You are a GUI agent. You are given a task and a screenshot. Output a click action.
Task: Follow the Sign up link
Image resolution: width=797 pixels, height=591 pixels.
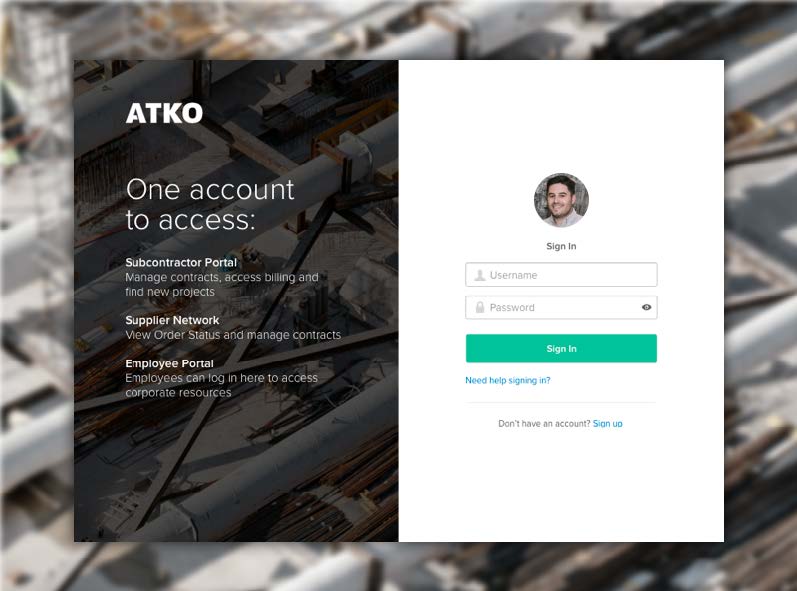point(607,423)
